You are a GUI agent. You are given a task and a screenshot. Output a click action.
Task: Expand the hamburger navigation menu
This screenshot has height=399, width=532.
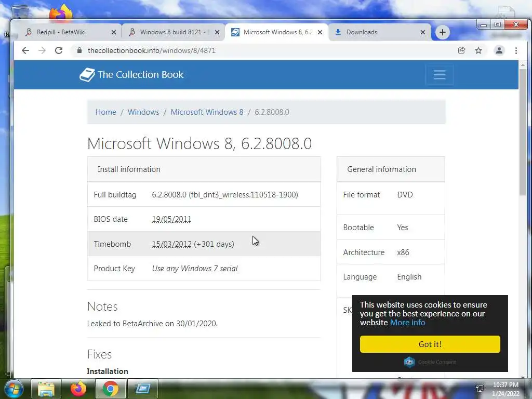(x=440, y=75)
